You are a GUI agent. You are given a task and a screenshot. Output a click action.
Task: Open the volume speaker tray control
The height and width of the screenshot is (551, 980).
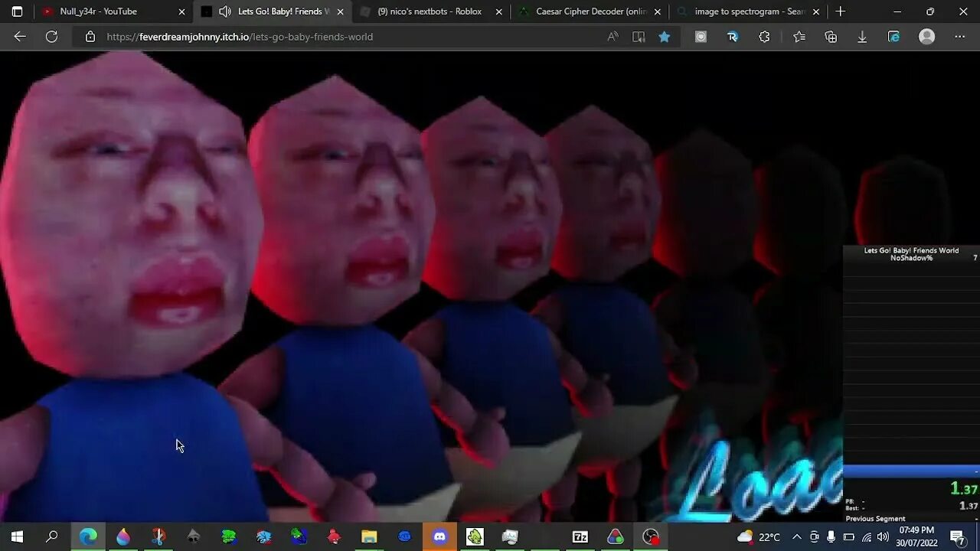(x=883, y=536)
